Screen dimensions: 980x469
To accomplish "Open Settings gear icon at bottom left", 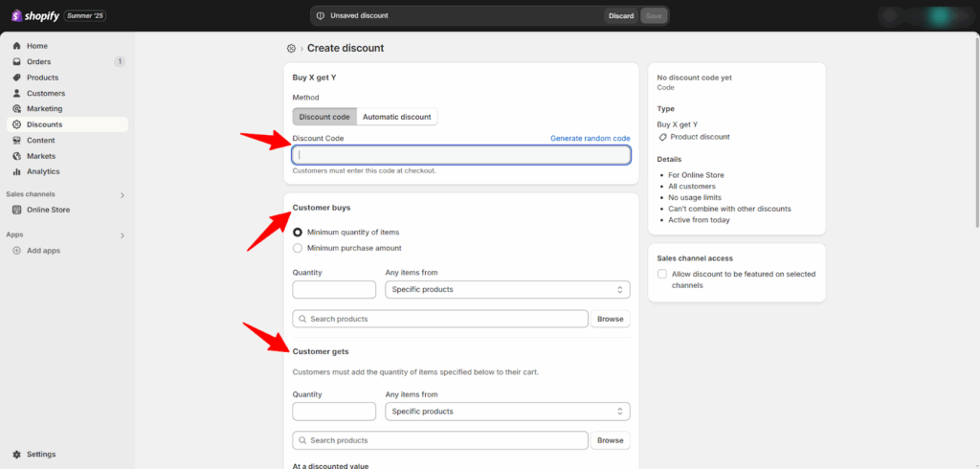I will 17,455.
